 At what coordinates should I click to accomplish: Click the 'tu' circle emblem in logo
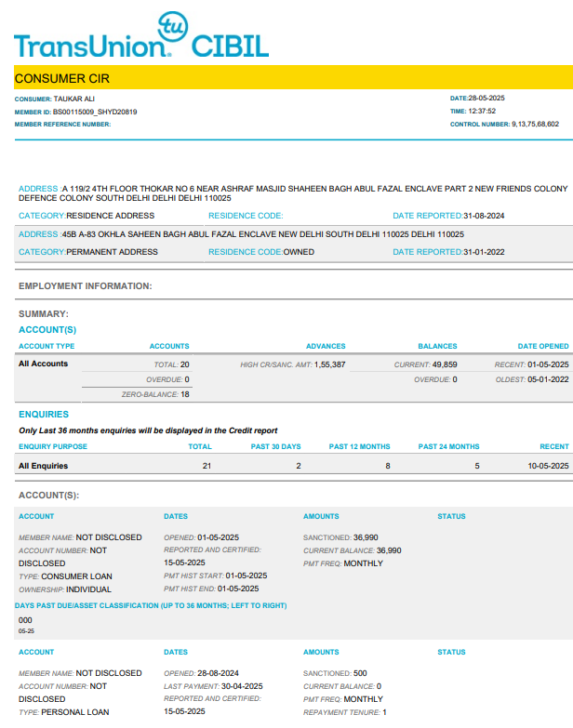pyautogui.click(x=172, y=26)
